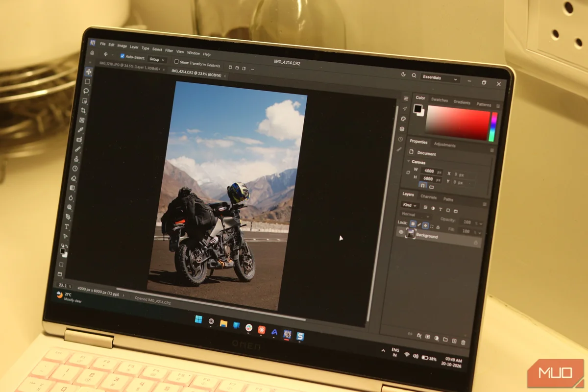Viewport: 588px width, 392px height.
Task: Select the Pen tool
Action: pos(68,217)
